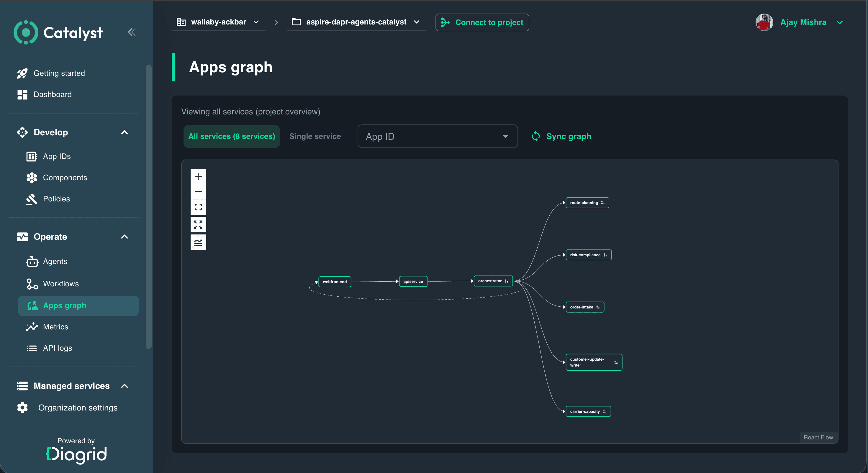Screen dimensions: 868x473
Task: Click Sync graph button
Action: coord(561,136)
